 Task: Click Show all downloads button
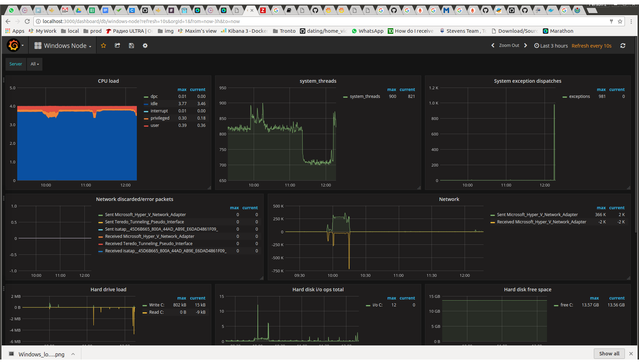pos(609,354)
